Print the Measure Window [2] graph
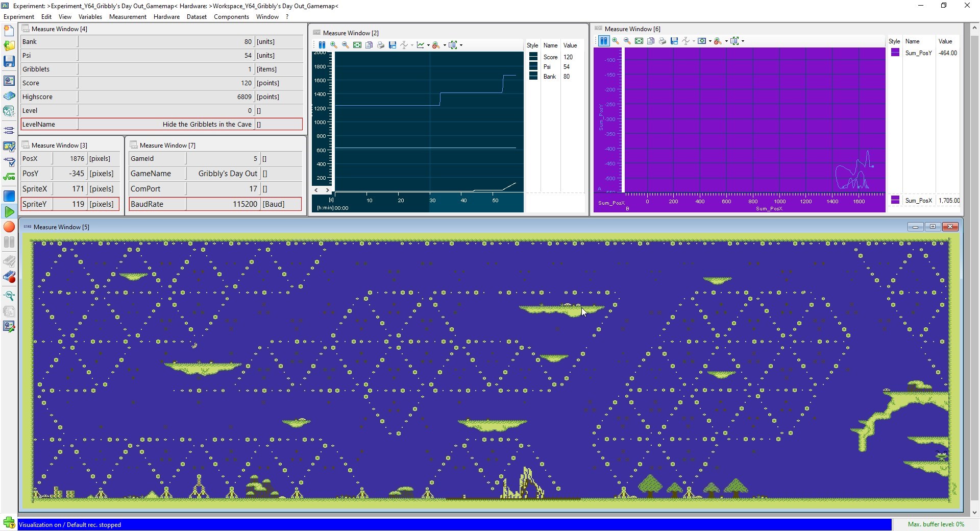Image resolution: width=980 pixels, height=531 pixels. [x=381, y=45]
